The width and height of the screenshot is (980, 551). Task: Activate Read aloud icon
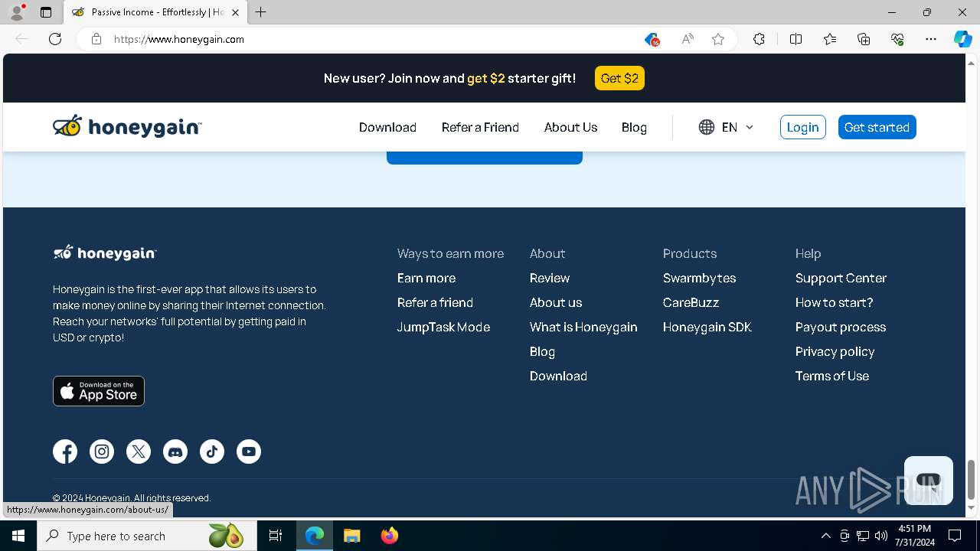click(x=688, y=39)
